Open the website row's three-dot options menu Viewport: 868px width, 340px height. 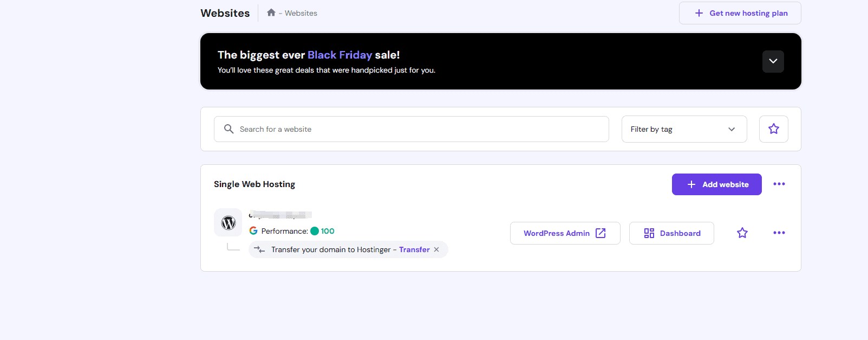[779, 233]
